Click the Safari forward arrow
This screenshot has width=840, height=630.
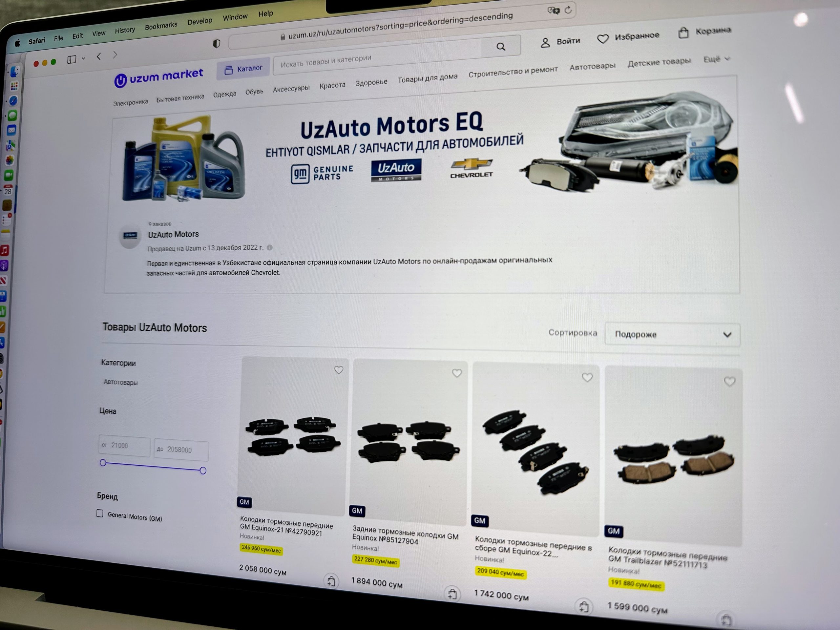click(x=115, y=55)
